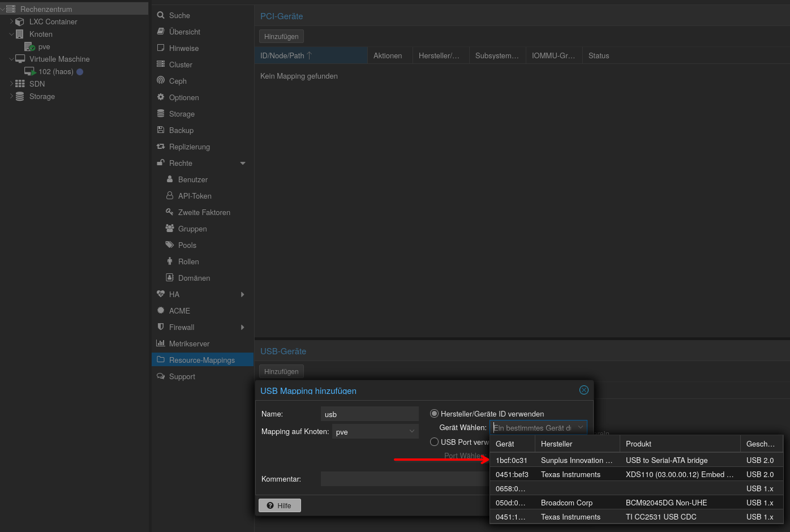
Task: Select device 0451:bef3 XDS110 row
Action: pyautogui.click(x=636, y=474)
